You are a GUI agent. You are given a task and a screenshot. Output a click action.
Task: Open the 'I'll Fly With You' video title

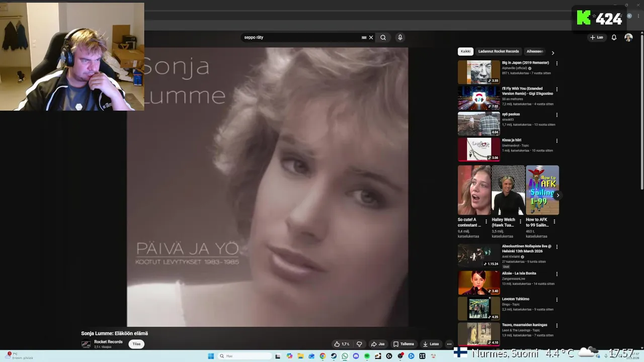527,91
